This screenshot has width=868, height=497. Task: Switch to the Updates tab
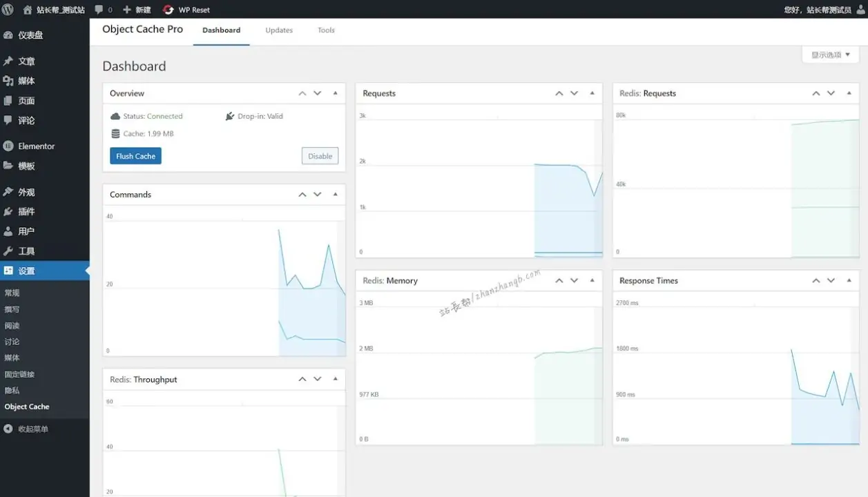pyautogui.click(x=279, y=30)
